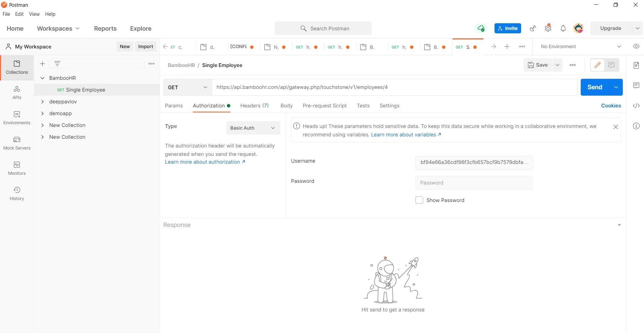
Task: Open Learn more about authorization link
Action: pos(205,162)
